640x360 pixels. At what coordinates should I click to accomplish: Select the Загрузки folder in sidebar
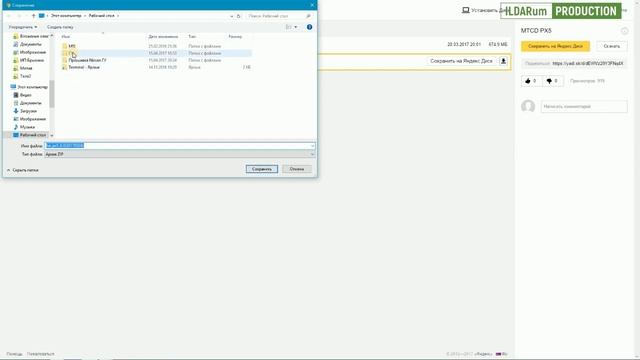point(29,111)
